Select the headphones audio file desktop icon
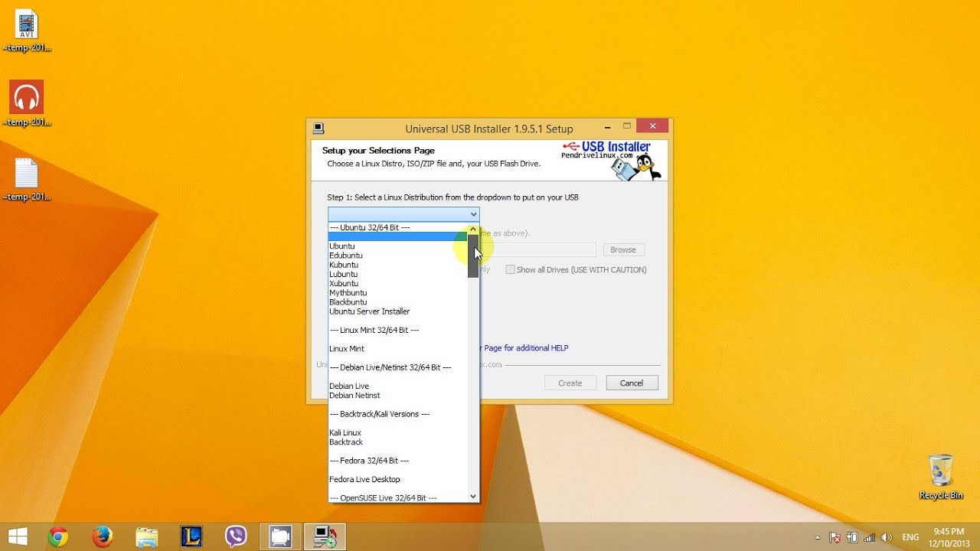This screenshot has height=551, width=980. [27, 104]
